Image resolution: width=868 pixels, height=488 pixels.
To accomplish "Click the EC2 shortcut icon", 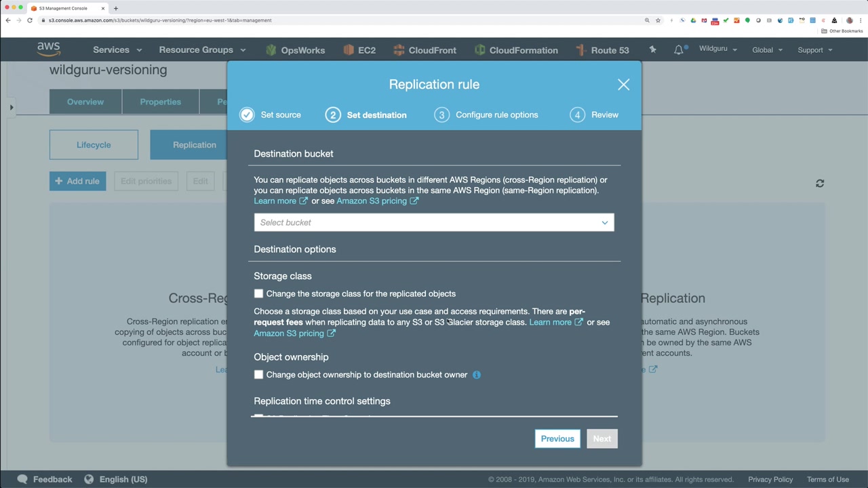I will 349,50.
